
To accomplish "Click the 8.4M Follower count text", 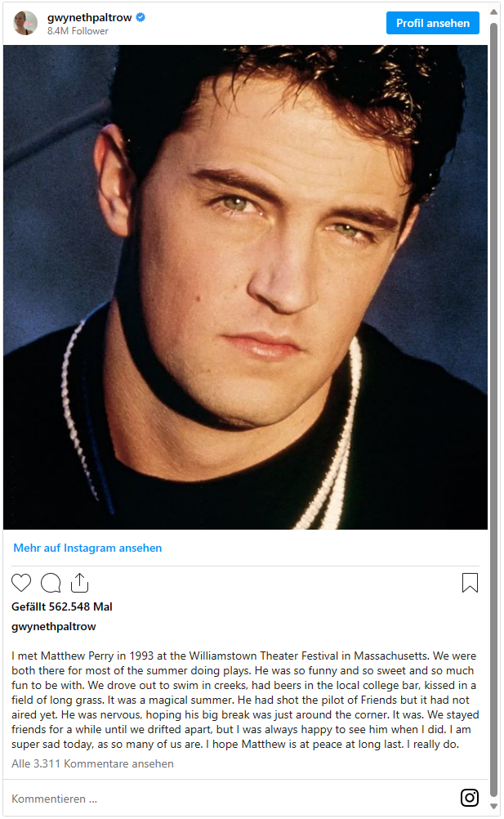I will click(x=78, y=31).
